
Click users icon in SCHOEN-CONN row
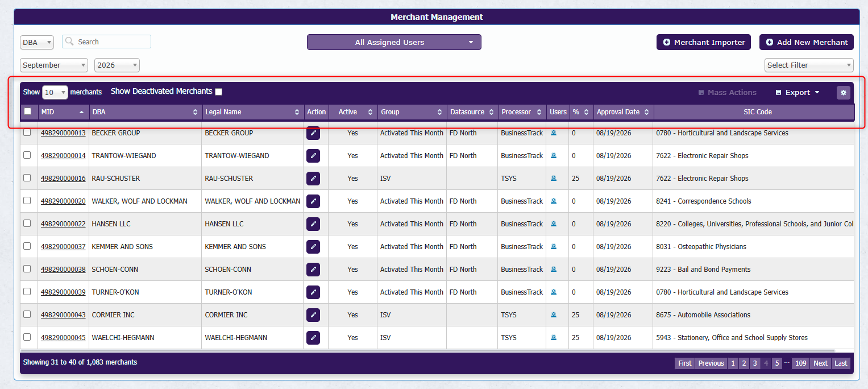(x=554, y=270)
